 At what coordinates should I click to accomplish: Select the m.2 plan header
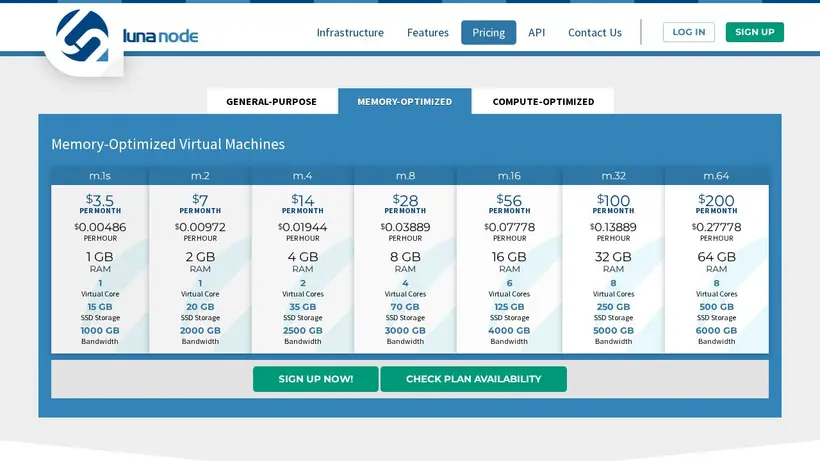pos(200,176)
